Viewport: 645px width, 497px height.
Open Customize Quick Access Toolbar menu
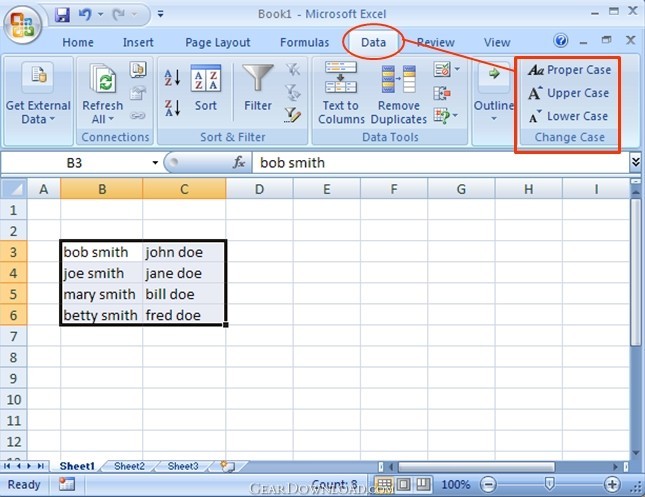pos(160,15)
